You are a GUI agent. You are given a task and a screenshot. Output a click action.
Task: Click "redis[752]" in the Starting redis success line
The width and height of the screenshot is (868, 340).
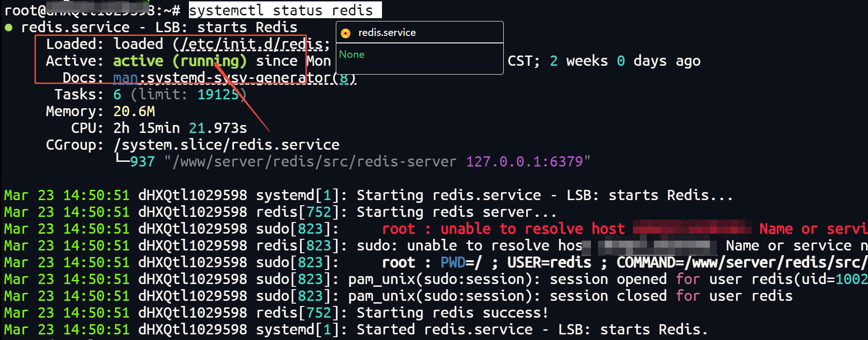(298, 312)
